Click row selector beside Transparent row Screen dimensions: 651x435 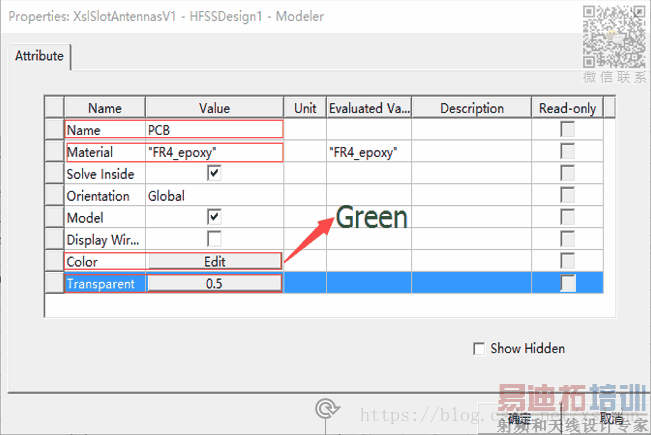click(x=54, y=283)
